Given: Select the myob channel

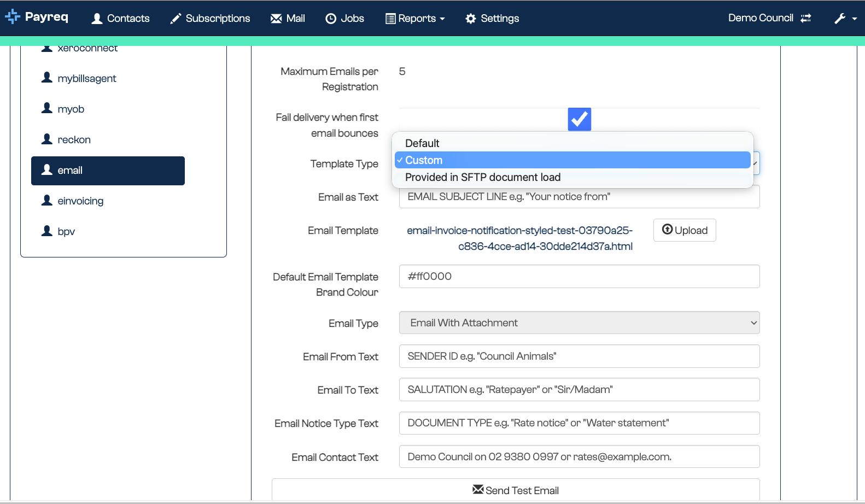Looking at the screenshot, I should (x=108, y=109).
